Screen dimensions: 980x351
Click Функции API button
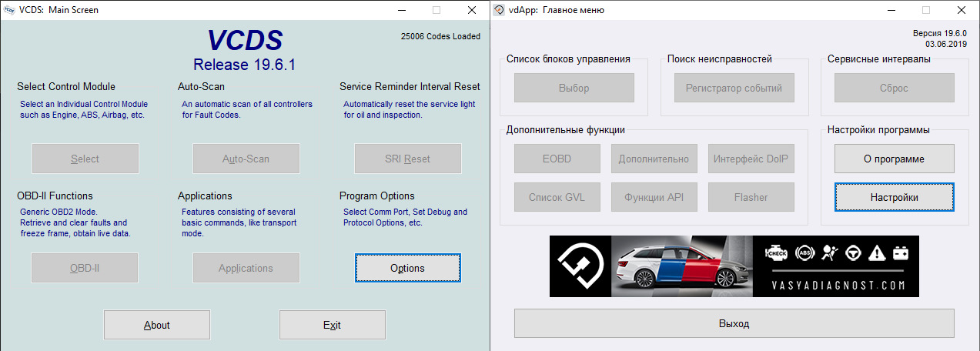[654, 197]
